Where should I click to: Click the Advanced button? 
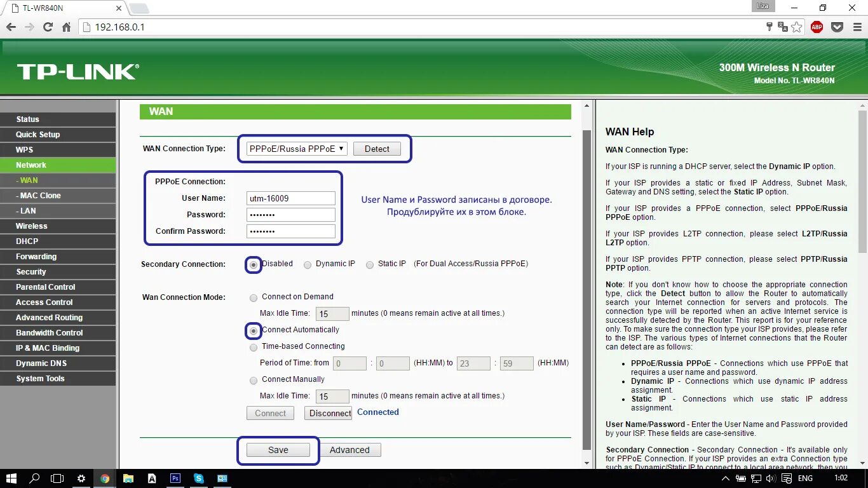[x=349, y=450]
